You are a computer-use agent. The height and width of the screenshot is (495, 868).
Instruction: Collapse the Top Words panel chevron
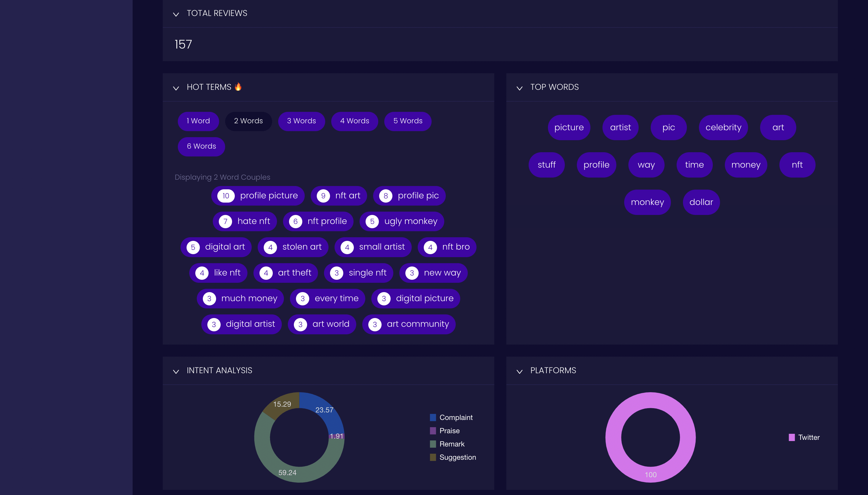pos(519,88)
